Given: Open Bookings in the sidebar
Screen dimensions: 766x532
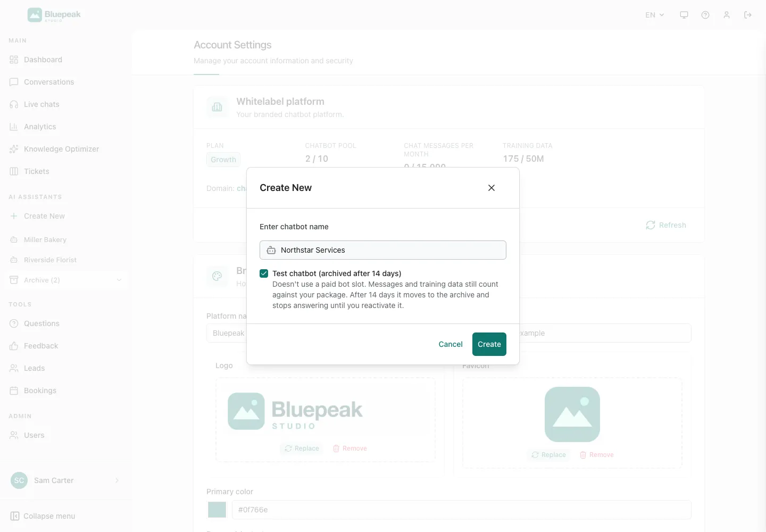Looking at the screenshot, I should 66,390.
